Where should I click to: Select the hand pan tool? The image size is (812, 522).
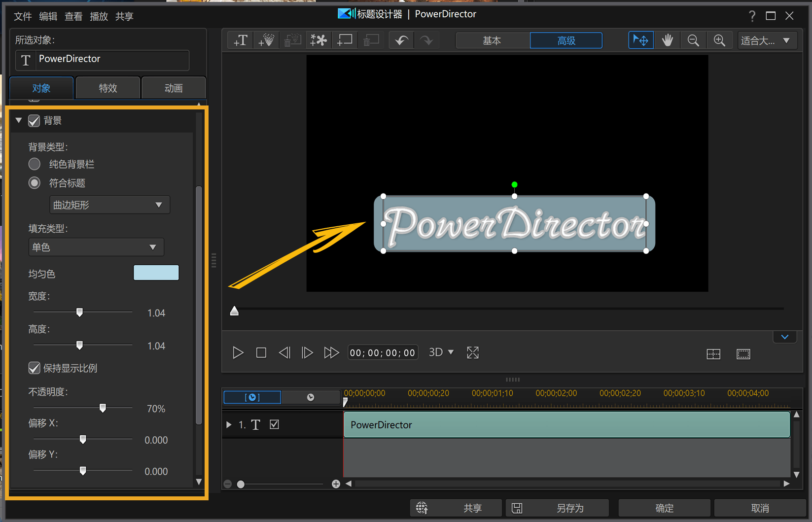pyautogui.click(x=667, y=40)
